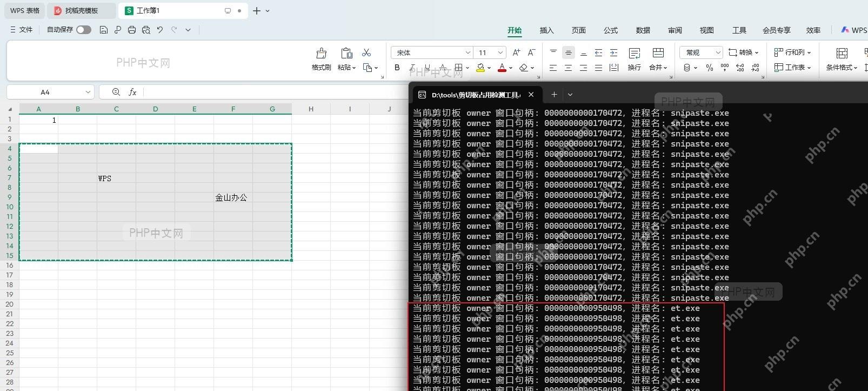Click the Insert Function fx icon

[132, 92]
